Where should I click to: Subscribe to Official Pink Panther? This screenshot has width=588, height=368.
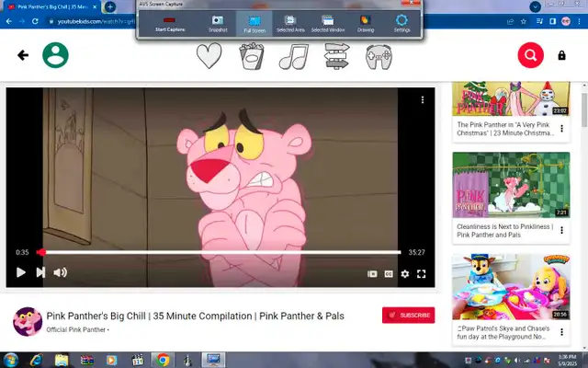(408, 315)
